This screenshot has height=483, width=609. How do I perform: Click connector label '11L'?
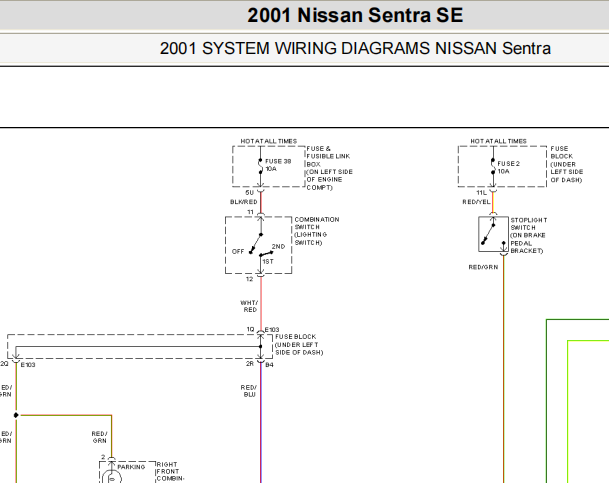481,193
